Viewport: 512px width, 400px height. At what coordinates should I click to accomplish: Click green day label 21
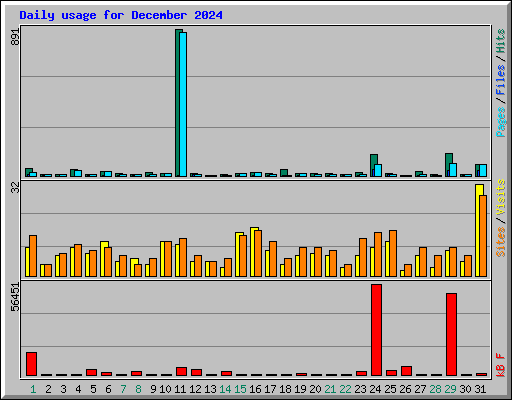coord(330,389)
